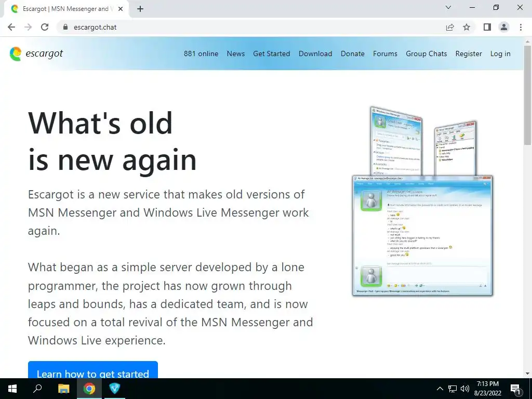Open the Donate nav link
532x399 pixels.
point(353,54)
